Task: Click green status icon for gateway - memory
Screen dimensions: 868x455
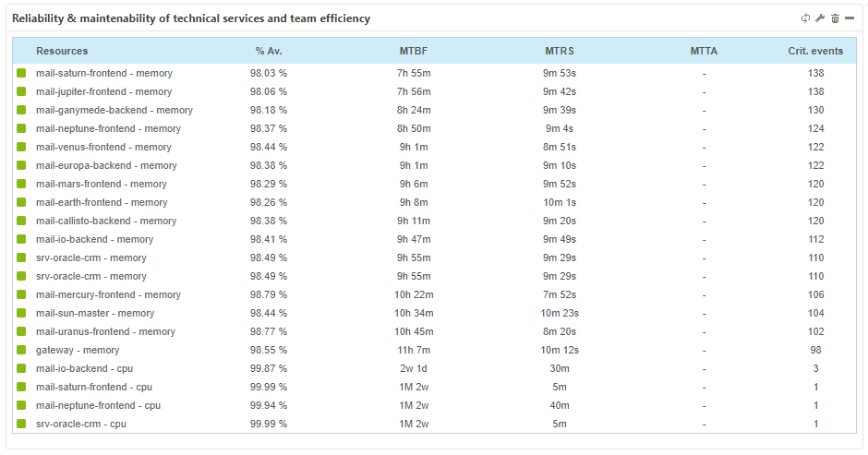Action: 21,350
